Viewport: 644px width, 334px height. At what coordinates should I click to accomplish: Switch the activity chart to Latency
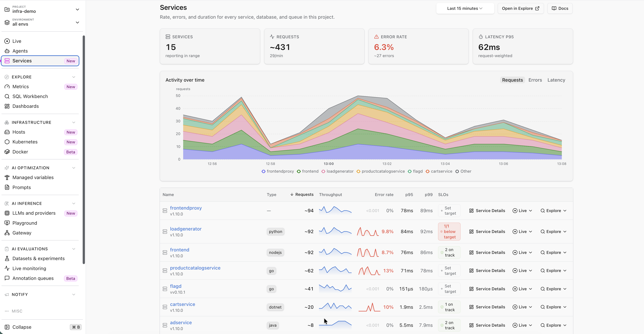[556, 80]
